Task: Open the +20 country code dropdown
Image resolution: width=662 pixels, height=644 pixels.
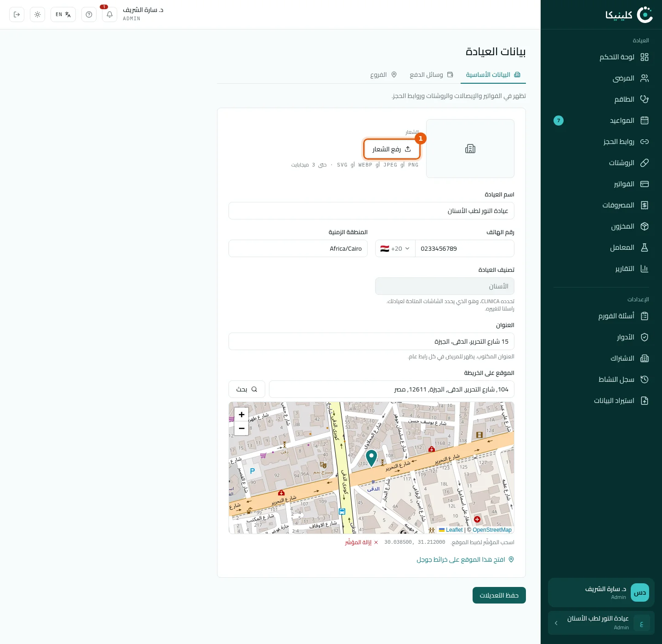Action: [x=395, y=248]
